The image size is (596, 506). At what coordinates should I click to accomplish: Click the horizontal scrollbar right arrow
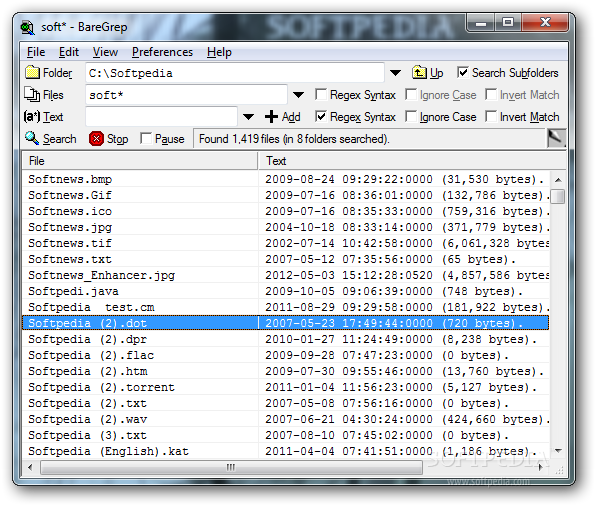pos(541,467)
